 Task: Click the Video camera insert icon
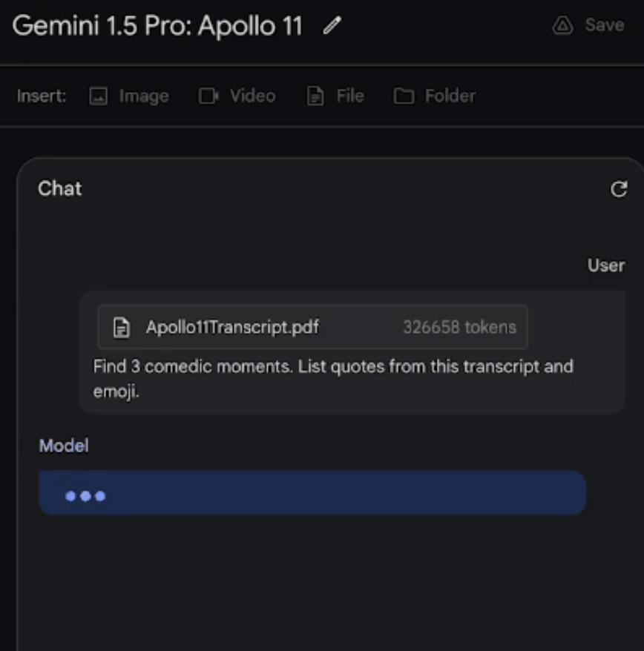click(x=208, y=96)
